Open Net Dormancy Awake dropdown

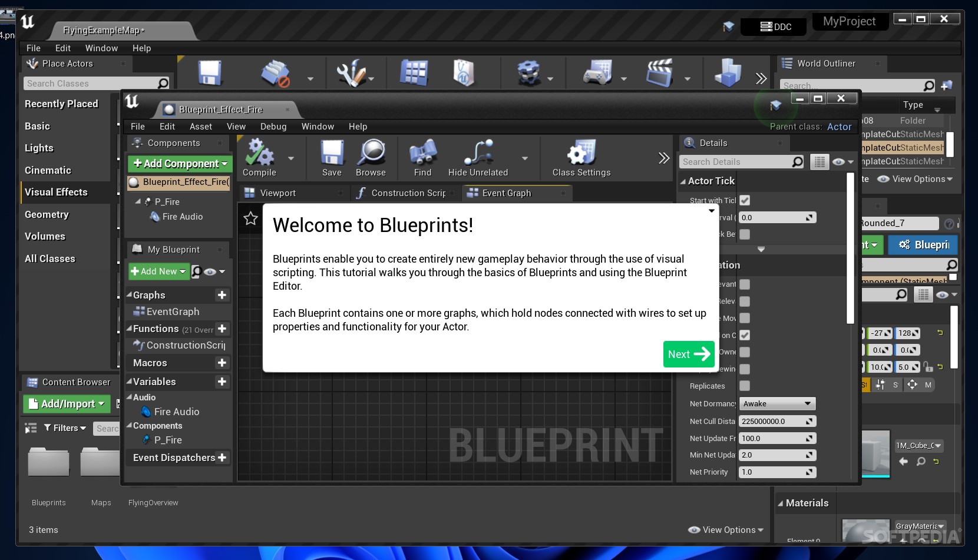tap(777, 404)
